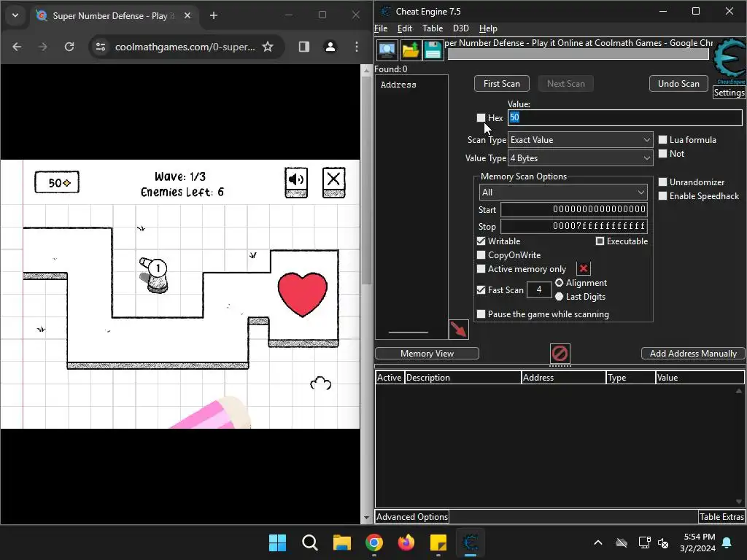The image size is (747, 560).
Task: Check Enable Speedhack
Action: coord(662,195)
